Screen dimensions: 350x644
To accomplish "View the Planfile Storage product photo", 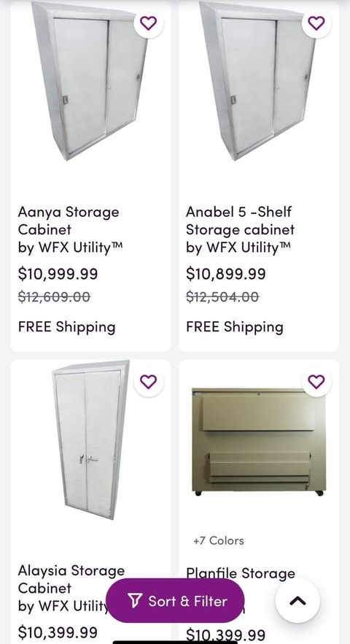I will [x=259, y=442].
